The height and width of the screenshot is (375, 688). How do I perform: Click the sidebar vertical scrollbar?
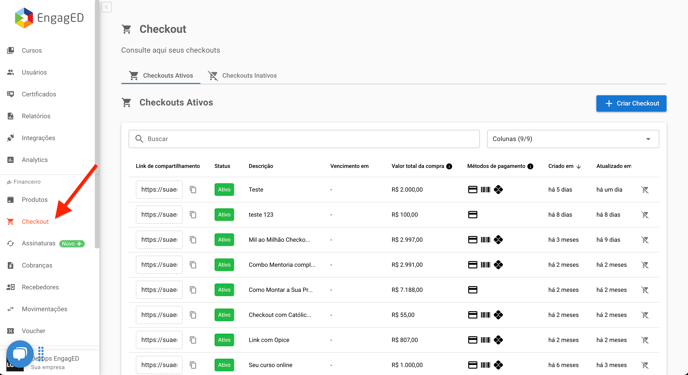(97, 123)
